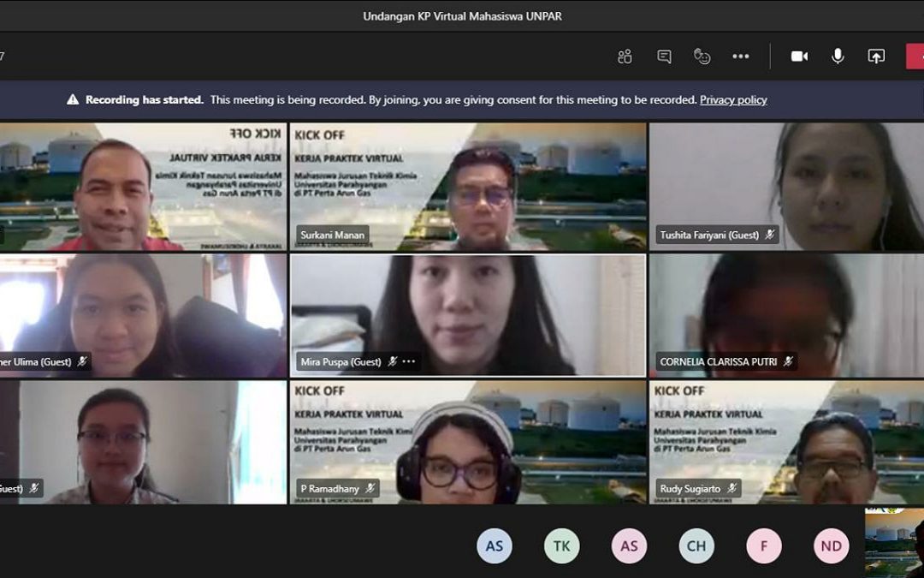Open the meeting chat
Screen dimensions: 924x578
[664, 55]
